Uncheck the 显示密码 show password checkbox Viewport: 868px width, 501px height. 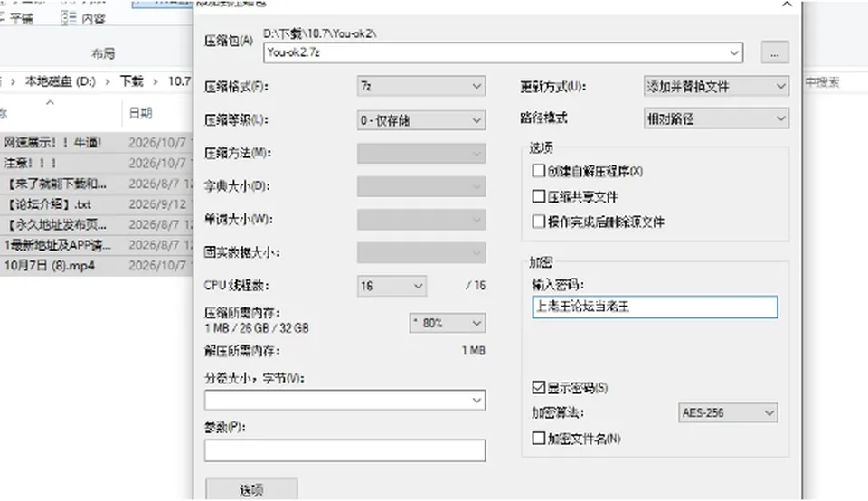click(539, 388)
